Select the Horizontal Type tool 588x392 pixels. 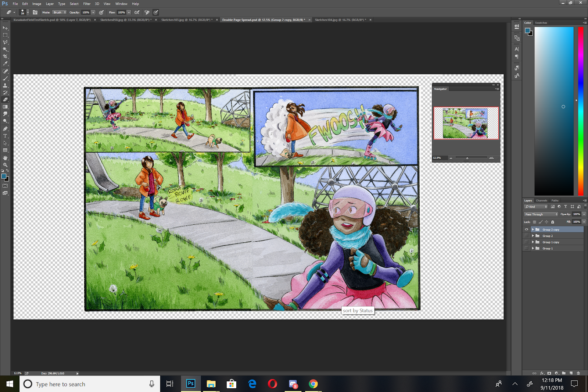[5, 136]
